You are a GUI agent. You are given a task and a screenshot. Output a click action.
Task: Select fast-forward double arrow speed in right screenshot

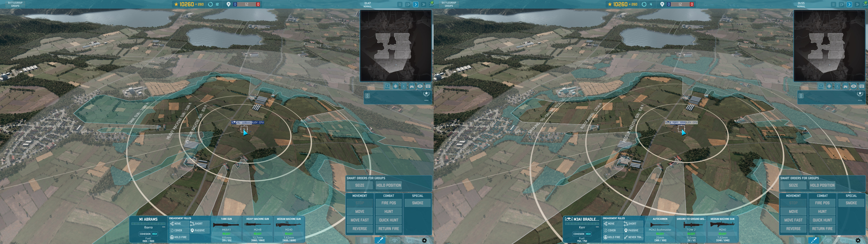857,4
